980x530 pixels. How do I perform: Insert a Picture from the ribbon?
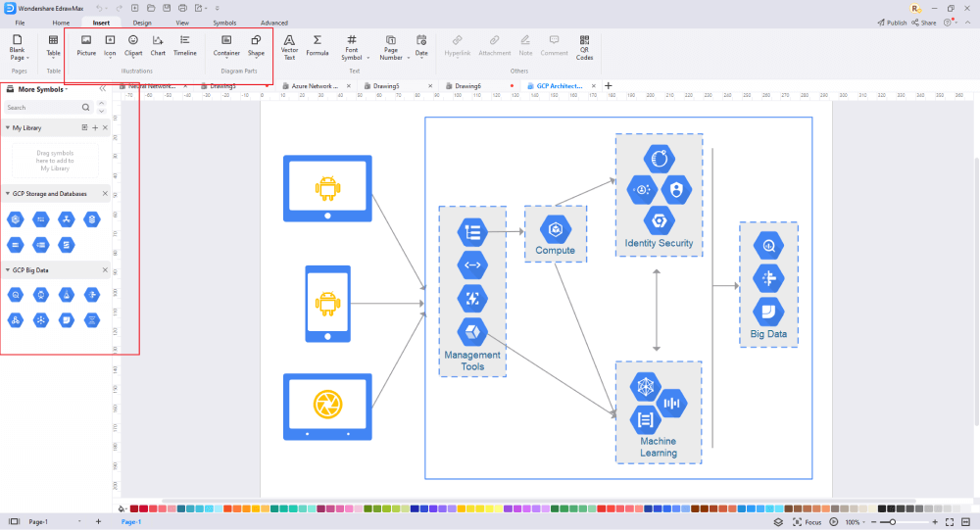(86, 46)
